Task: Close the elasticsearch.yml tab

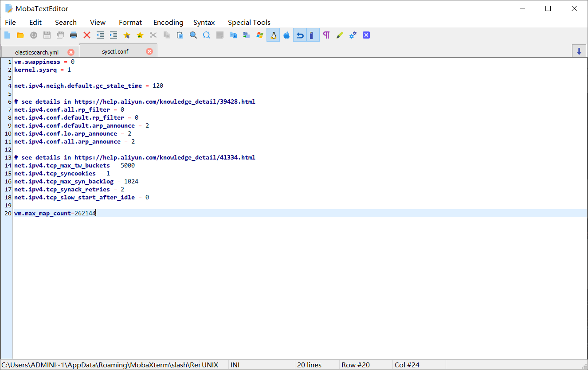Action: (71, 52)
